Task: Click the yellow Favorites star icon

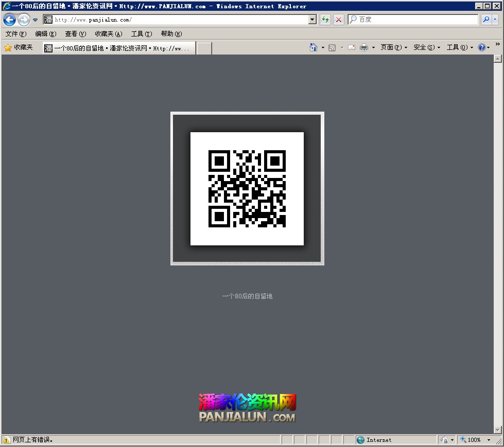Action: point(9,47)
